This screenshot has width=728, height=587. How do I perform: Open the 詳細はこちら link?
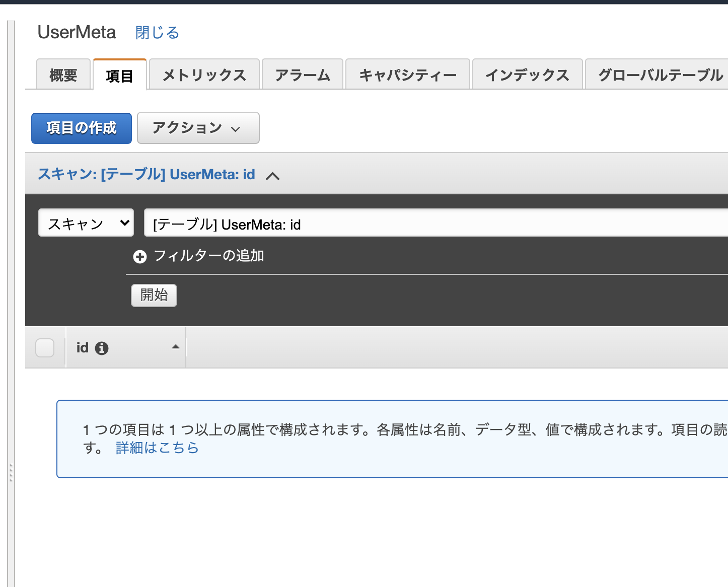click(156, 448)
